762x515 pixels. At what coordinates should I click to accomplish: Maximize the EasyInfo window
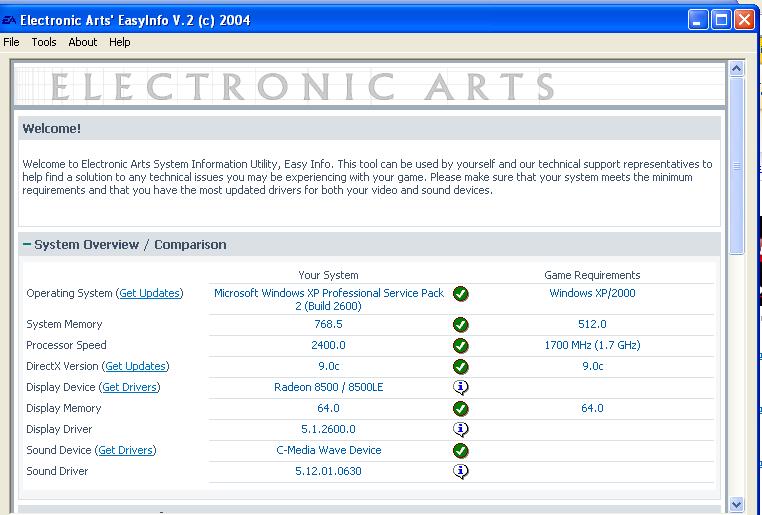point(721,20)
